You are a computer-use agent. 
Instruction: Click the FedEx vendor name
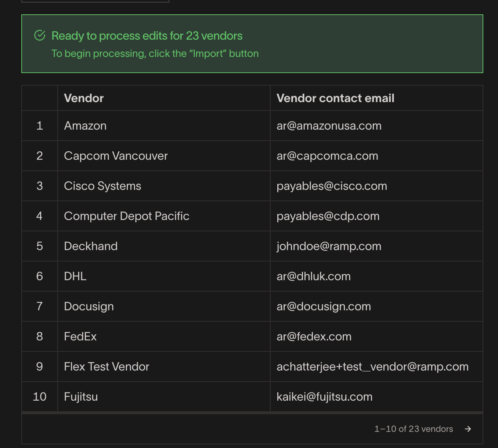click(80, 336)
